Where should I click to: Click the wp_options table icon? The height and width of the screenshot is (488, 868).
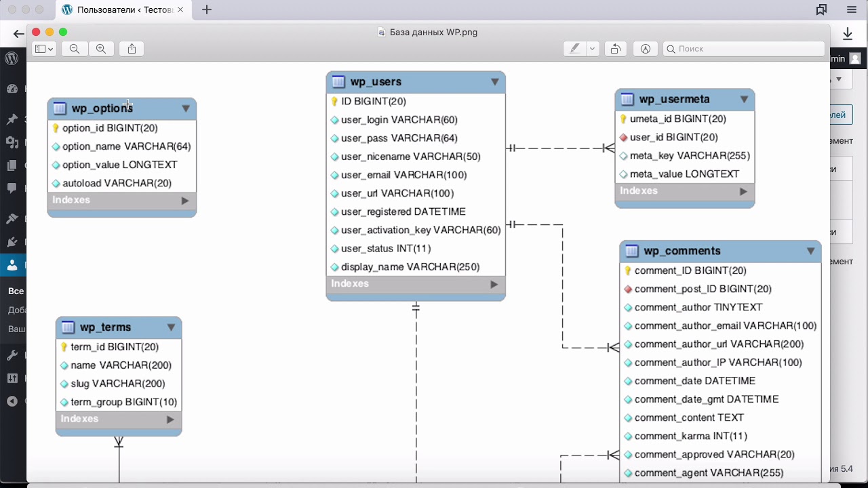tap(60, 108)
